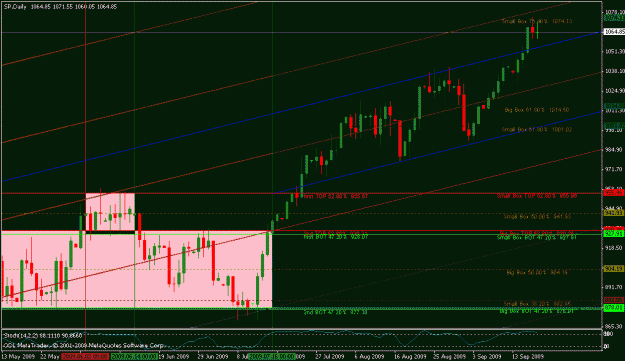Click the current price tag 1064.85
The height and width of the screenshot is (361, 625).
tap(614, 31)
